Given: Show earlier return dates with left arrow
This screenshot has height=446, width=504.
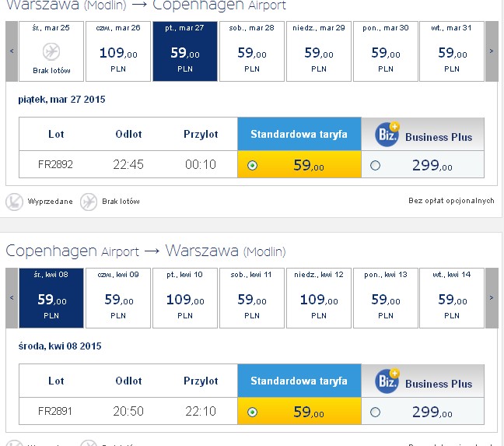Looking at the screenshot, I should pyautogui.click(x=12, y=298).
